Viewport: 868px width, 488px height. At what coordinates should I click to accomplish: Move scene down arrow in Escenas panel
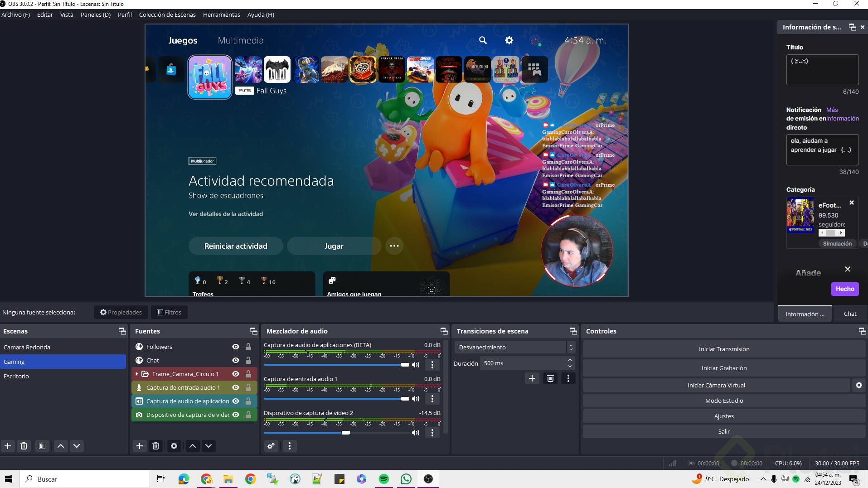click(77, 446)
